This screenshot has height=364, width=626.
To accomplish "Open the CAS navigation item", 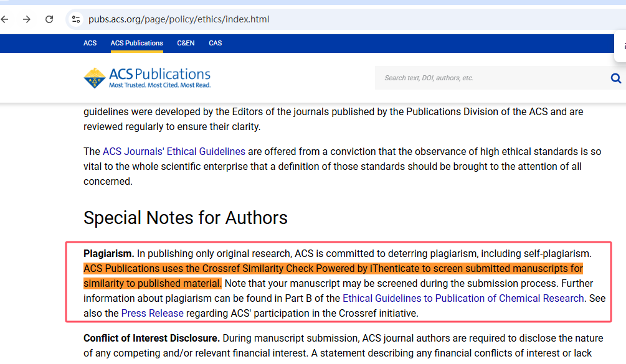I will [215, 43].
